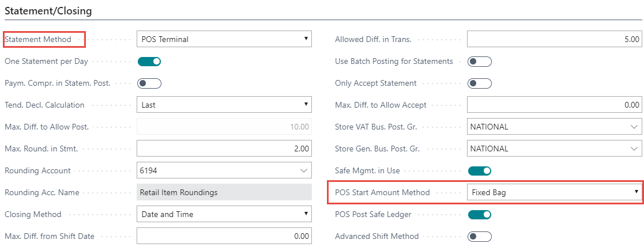Open POS Start Amount Method dropdown
This screenshot has width=644, height=251.
tap(554, 192)
